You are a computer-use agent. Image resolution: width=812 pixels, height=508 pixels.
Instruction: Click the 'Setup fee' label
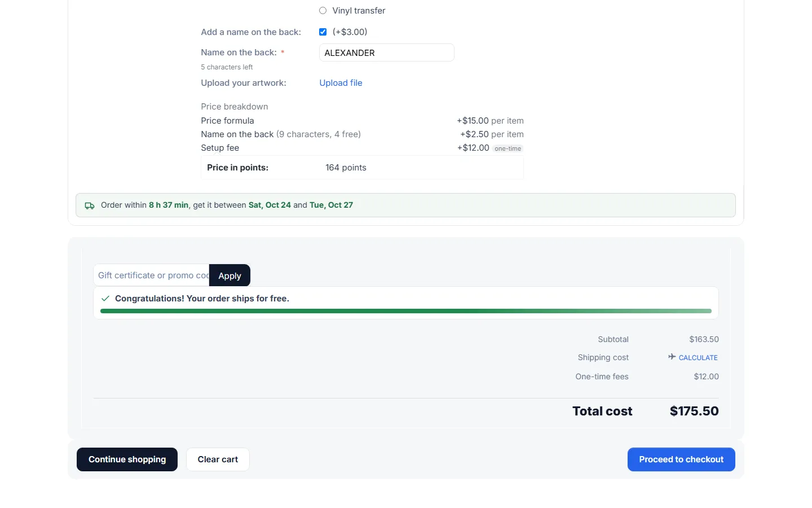coord(220,148)
